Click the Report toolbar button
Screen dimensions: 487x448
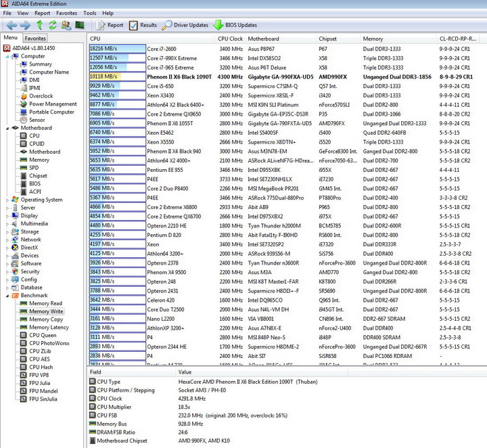click(x=110, y=25)
